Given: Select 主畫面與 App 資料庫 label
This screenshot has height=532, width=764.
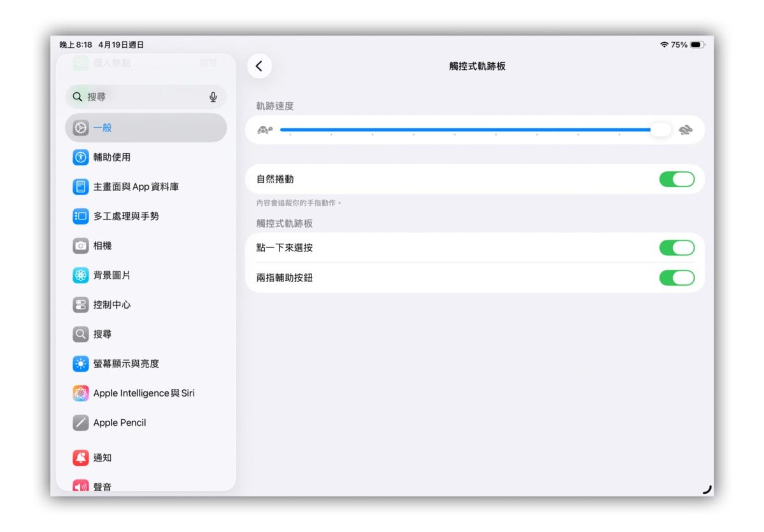Looking at the screenshot, I should (136, 186).
